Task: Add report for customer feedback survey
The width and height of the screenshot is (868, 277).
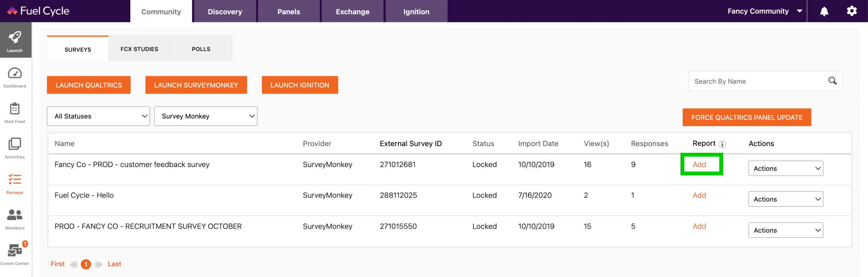Action: click(x=699, y=164)
